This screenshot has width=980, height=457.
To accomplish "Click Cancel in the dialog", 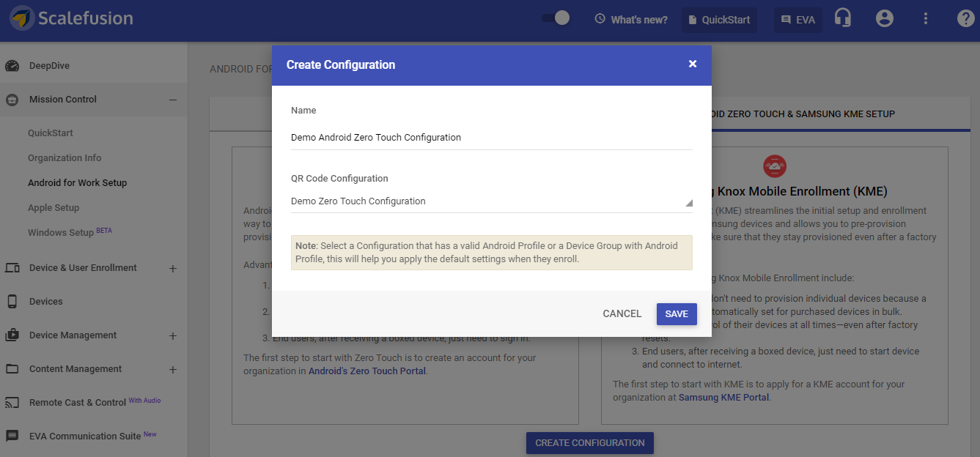I will click(x=622, y=313).
